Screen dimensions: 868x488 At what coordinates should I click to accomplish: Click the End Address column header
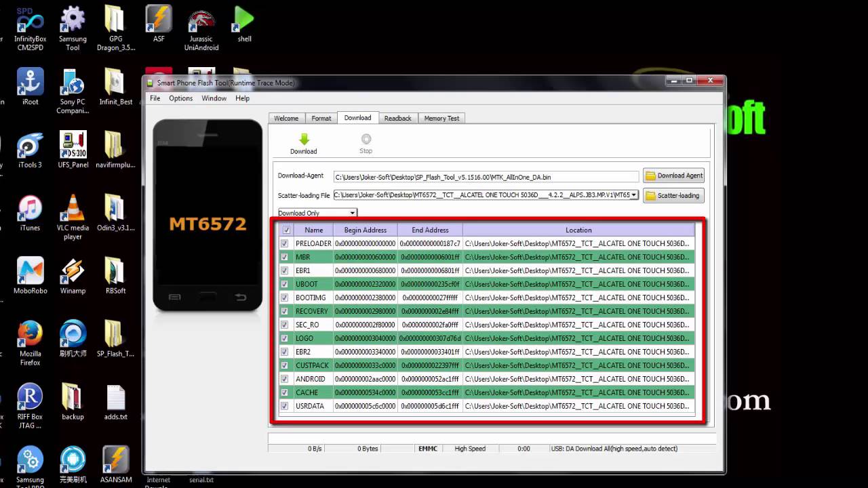(430, 230)
